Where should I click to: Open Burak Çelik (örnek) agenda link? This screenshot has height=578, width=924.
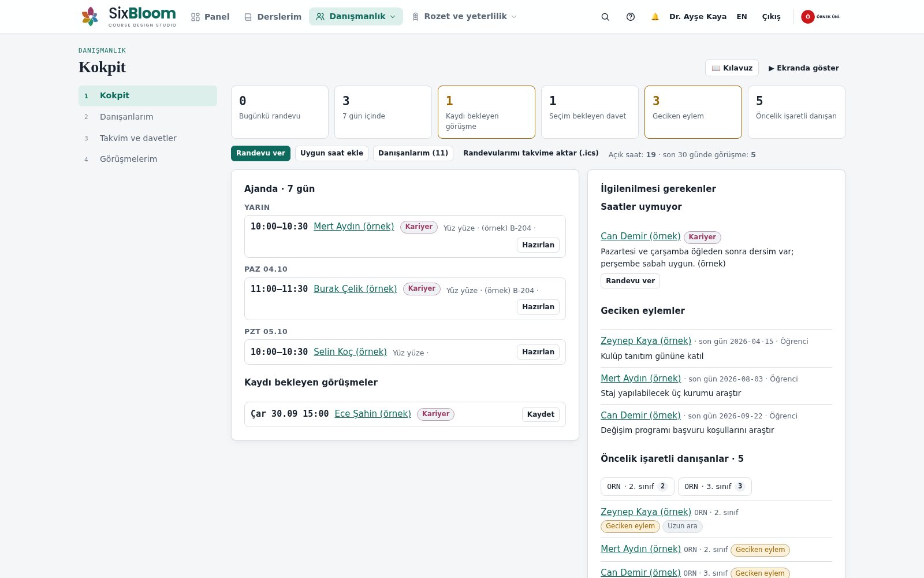(x=355, y=289)
